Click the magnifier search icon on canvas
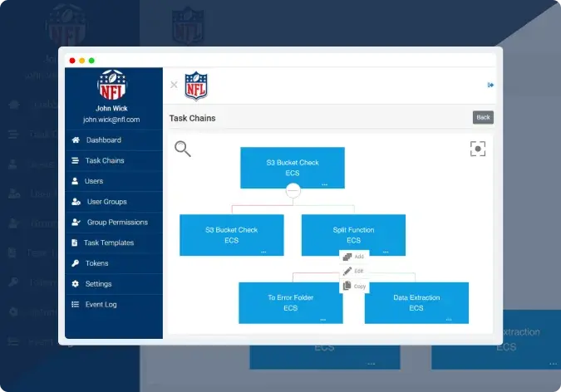Viewport: 561px width, 392px height. (183, 149)
